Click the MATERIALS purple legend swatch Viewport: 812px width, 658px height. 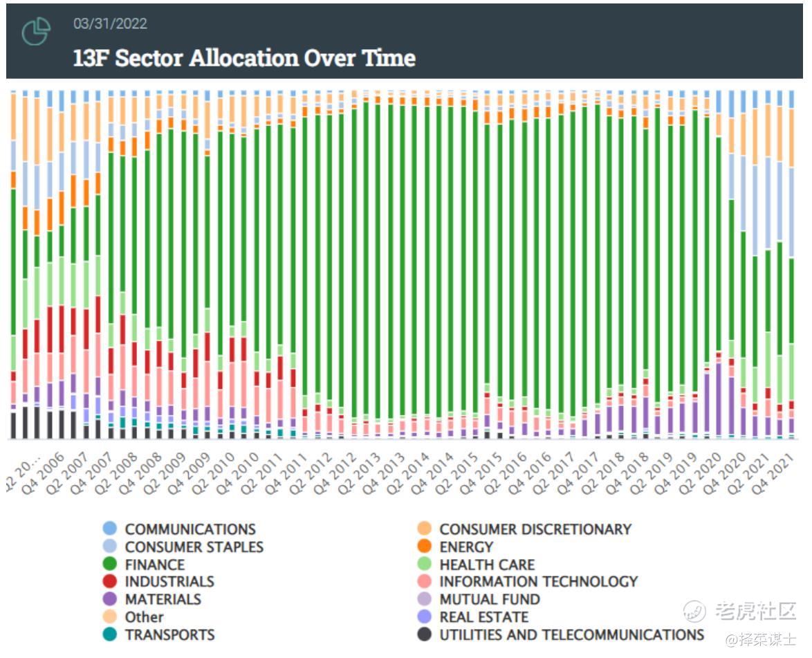109,599
